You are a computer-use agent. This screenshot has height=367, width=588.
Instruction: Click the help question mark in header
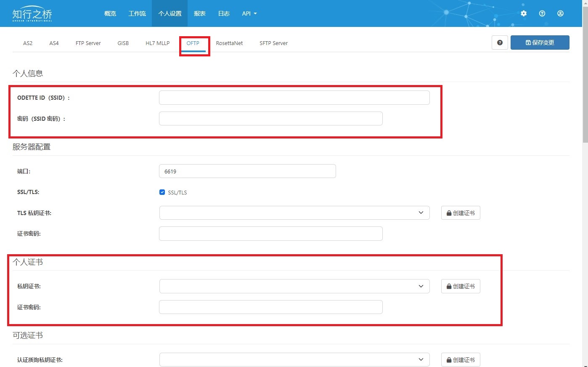[542, 13]
